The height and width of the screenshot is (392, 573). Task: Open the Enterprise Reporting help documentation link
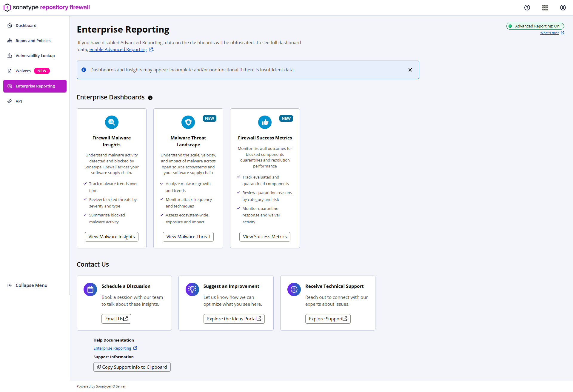coord(115,348)
